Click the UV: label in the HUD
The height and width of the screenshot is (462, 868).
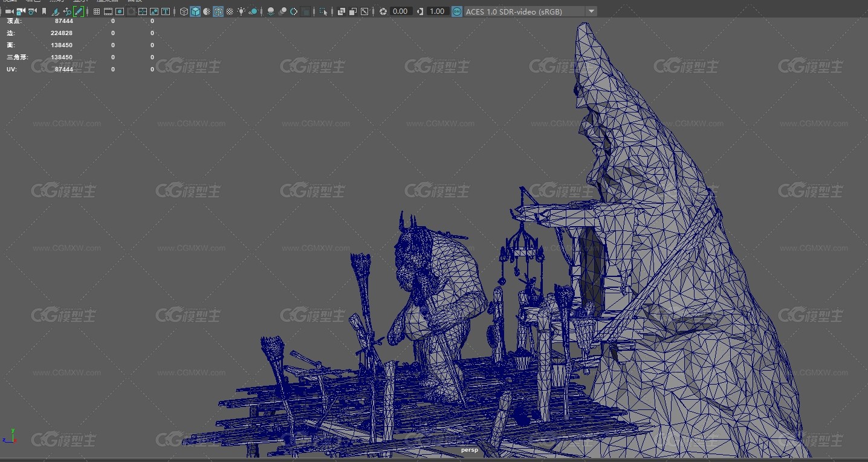(11, 69)
